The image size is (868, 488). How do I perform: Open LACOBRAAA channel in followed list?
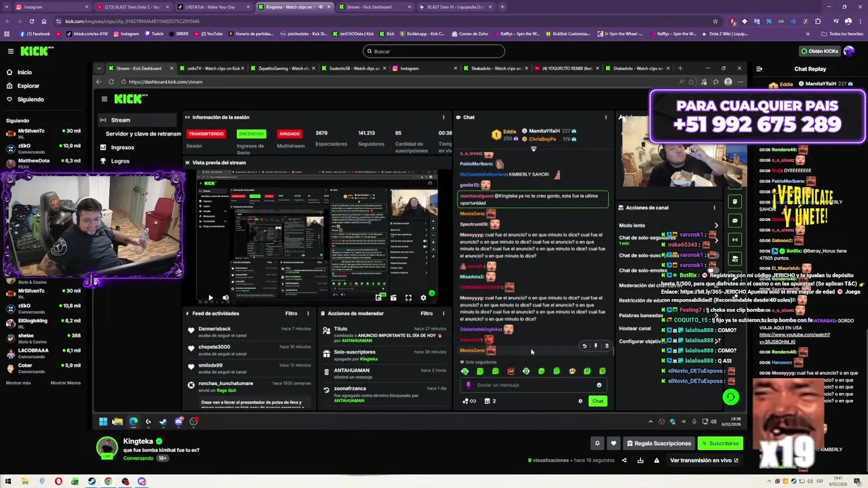[x=43, y=353]
